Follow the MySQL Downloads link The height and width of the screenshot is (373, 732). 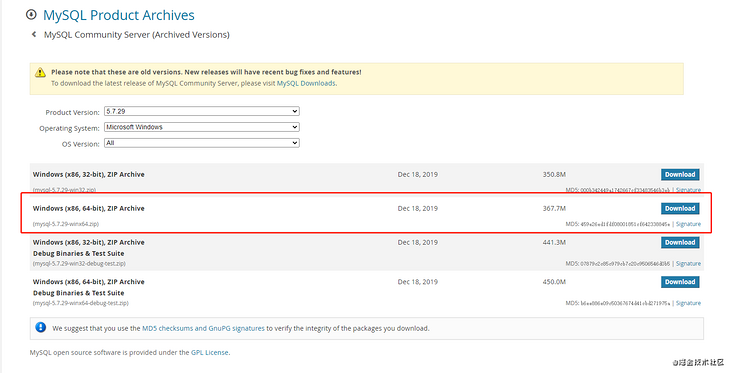click(x=306, y=84)
